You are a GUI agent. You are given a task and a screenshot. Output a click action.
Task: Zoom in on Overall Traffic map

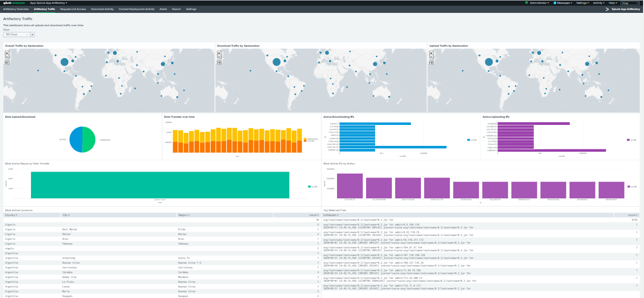(x=7, y=52)
